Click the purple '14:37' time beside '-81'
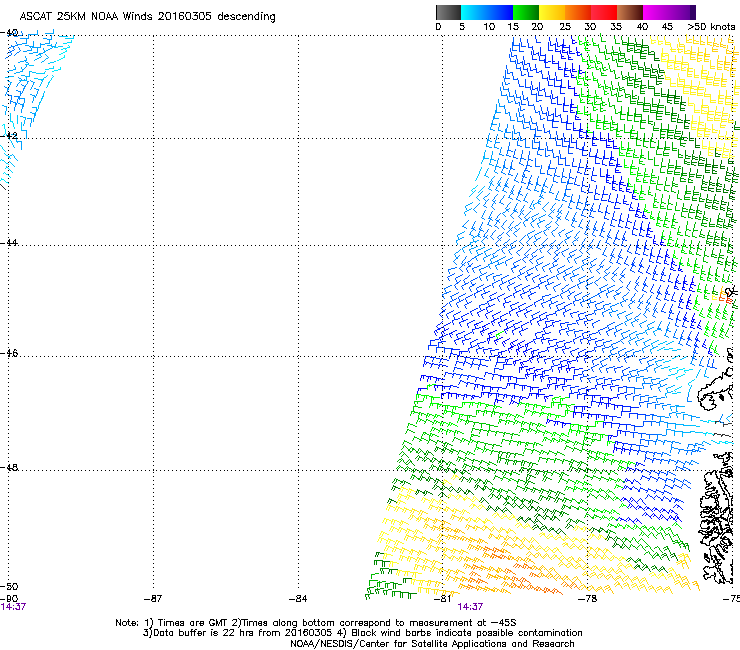 coord(470,607)
